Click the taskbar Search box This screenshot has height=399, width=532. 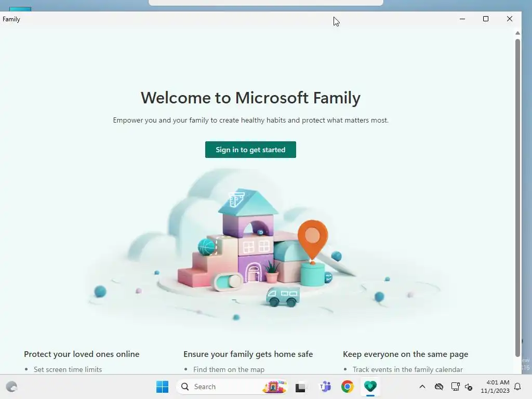(231, 387)
